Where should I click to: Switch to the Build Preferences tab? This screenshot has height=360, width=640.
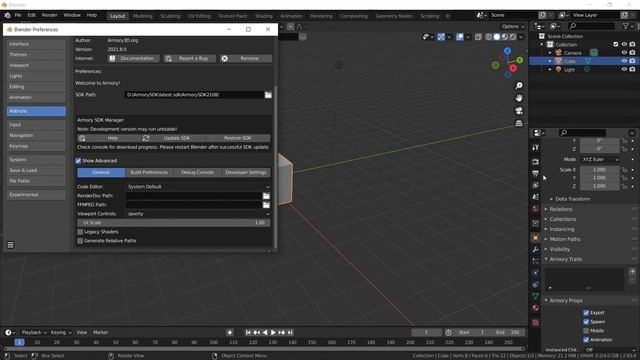click(x=149, y=173)
